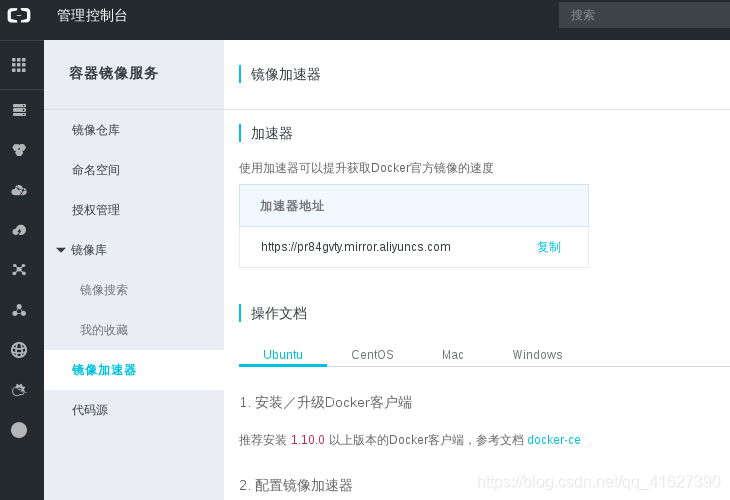Click the refresh-cloud sidebar icon
The height and width of the screenshot is (500, 730).
click(x=19, y=390)
